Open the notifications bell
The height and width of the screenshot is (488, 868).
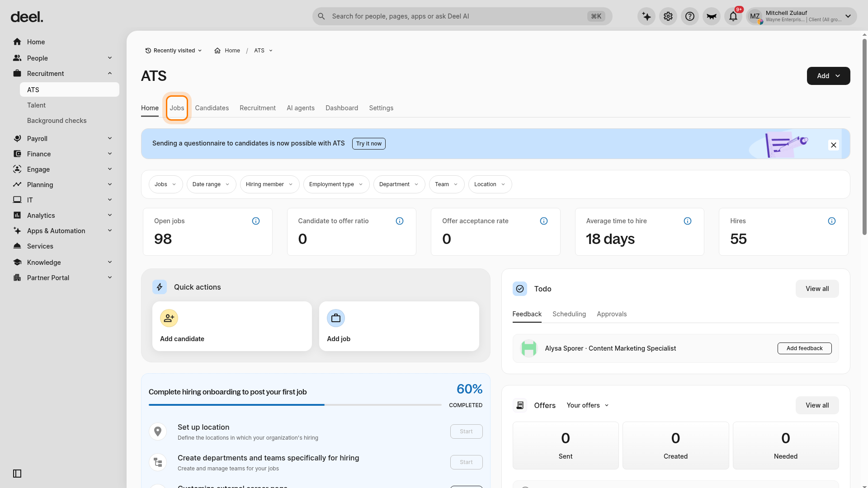point(733,16)
